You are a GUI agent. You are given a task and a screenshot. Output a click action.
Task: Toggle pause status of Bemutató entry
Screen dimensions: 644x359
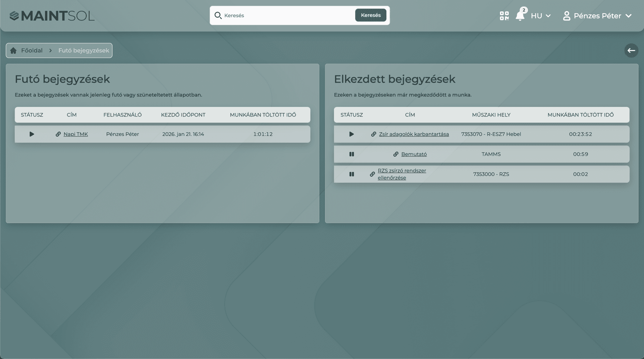pos(352,154)
